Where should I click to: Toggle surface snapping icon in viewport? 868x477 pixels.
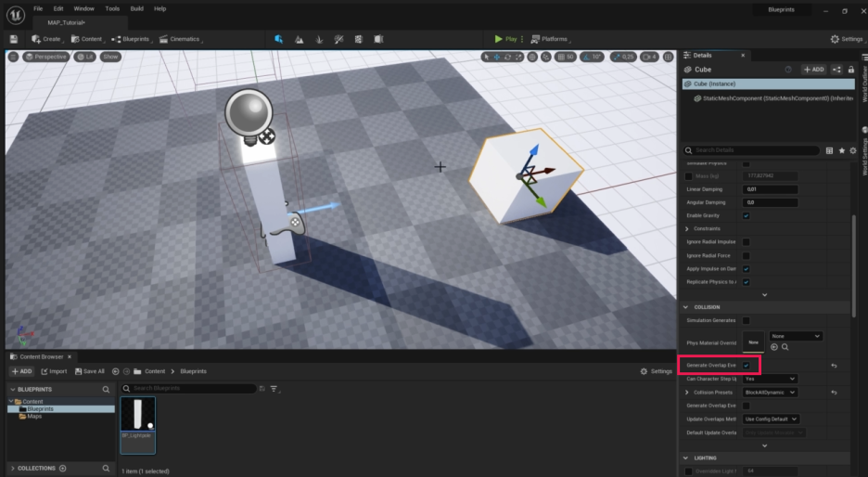coord(546,57)
